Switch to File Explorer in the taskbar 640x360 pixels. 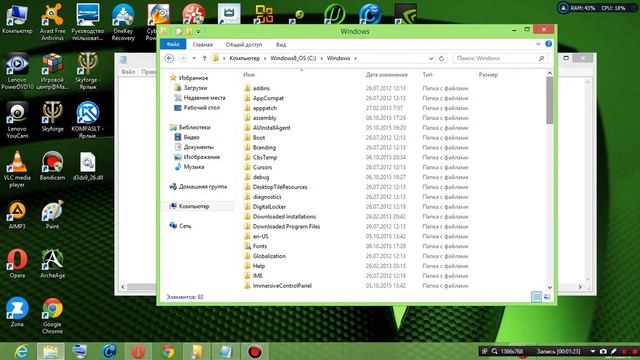51,351
